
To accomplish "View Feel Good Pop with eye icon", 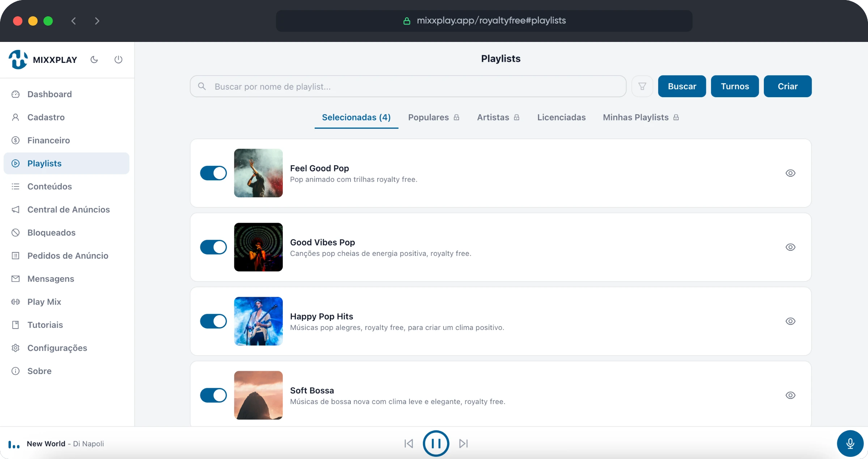I will pyautogui.click(x=791, y=173).
